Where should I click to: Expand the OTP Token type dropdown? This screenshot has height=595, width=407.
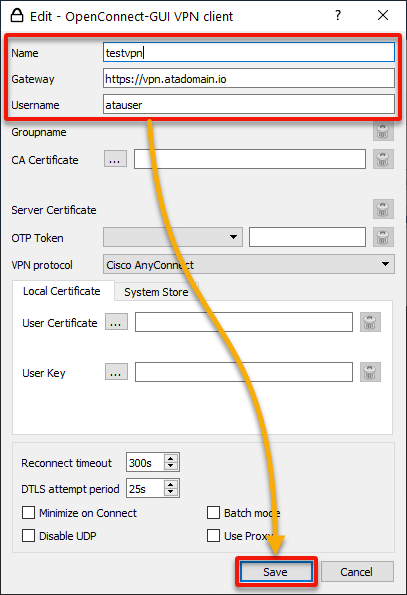pyautogui.click(x=173, y=237)
